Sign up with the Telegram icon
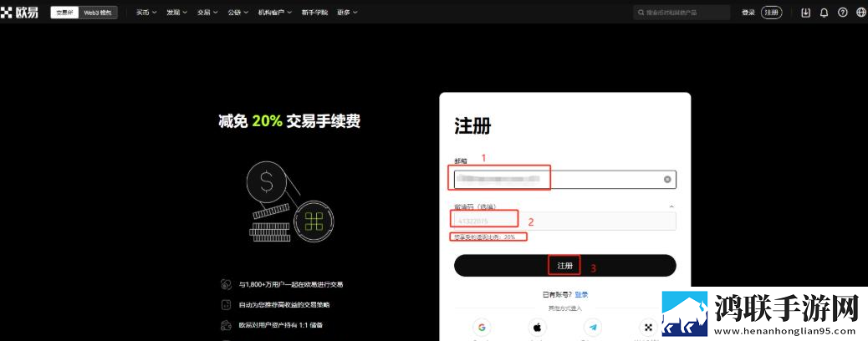This screenshot has height=341, width=868. click(x=593, y=327)
